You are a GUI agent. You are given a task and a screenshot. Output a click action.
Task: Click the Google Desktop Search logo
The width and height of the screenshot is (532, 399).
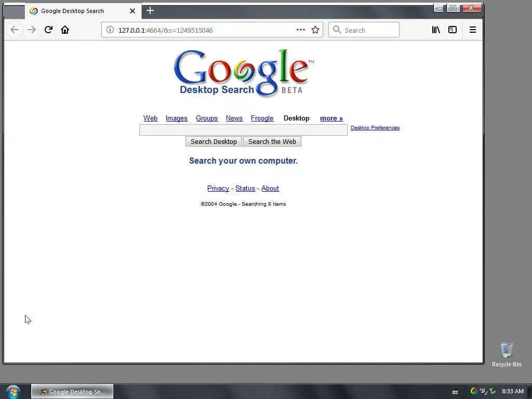click(x=244, y=73)
